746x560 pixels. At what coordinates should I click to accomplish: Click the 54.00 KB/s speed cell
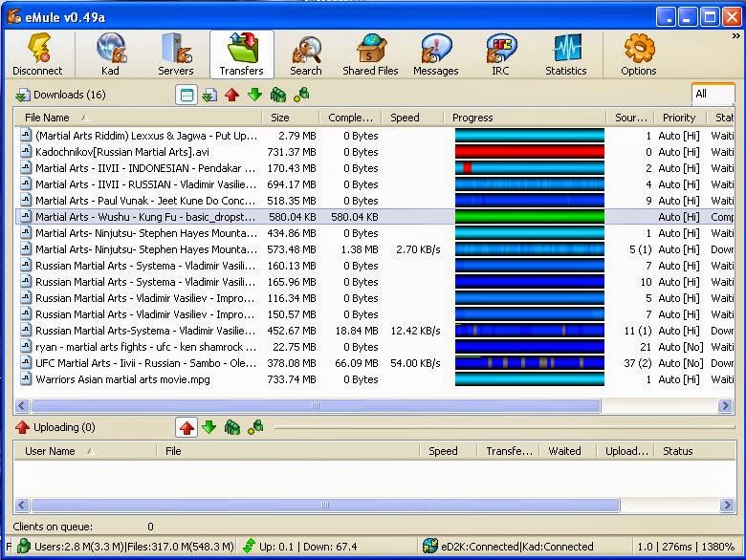[415, 363]
